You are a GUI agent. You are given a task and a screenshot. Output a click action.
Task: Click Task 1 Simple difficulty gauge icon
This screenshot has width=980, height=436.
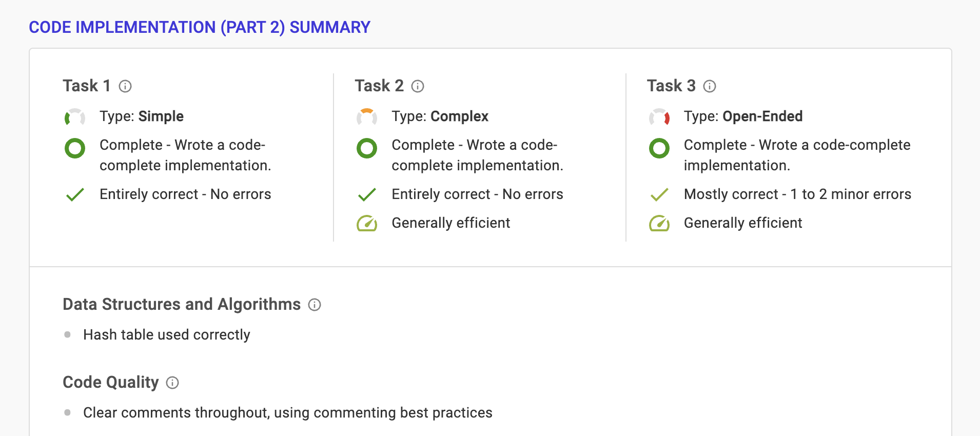click(x=75, y=117)
